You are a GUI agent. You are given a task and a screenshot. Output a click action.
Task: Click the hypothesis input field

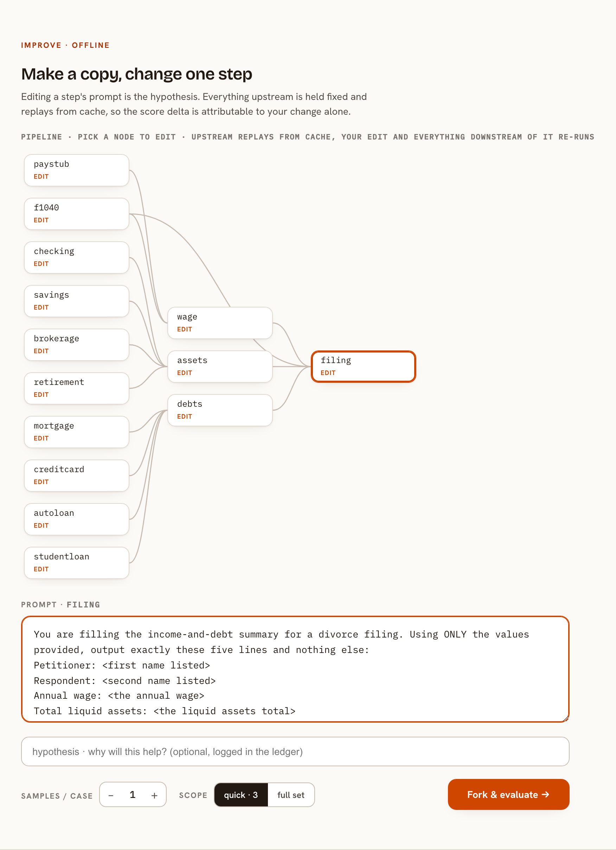[295, 751]
